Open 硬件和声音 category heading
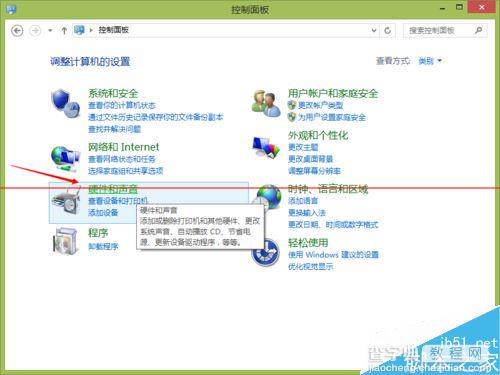This screenshot has height=375, width=500. (x=113, y=189)
